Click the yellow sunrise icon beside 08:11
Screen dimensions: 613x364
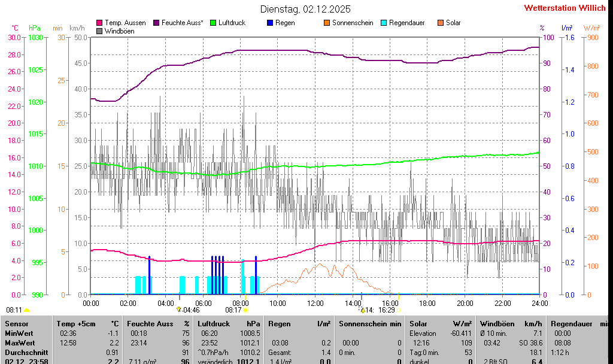[x=26, y=310]
